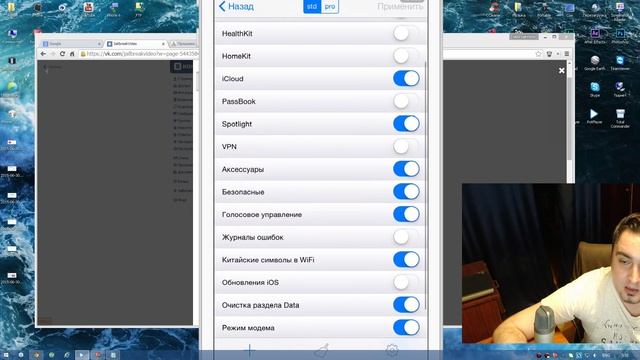The height and width of the screenshot is (360, 640).
Task: Turn off the Режим модема switch
Action: [406, 327]
